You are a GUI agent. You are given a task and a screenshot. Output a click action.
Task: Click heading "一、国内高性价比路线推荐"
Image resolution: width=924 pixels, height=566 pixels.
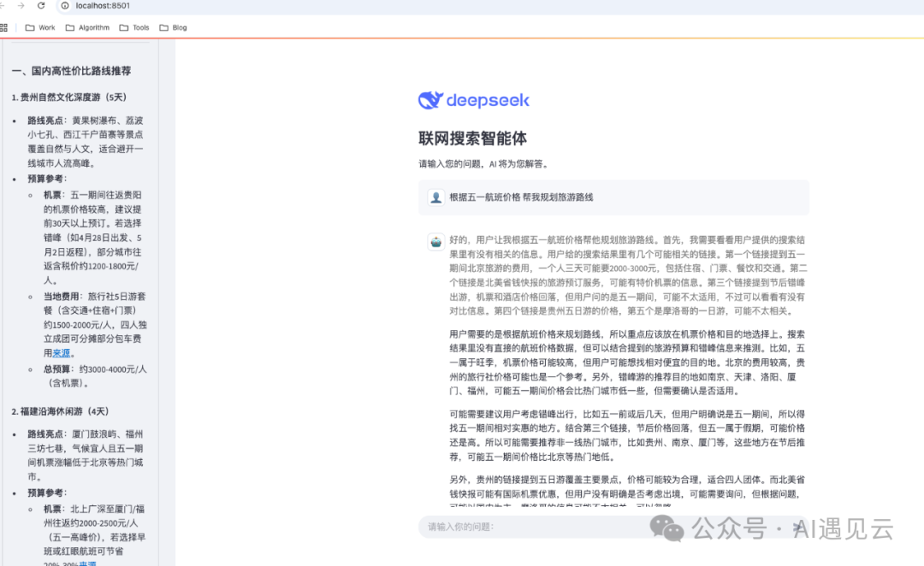pos(71,71)
